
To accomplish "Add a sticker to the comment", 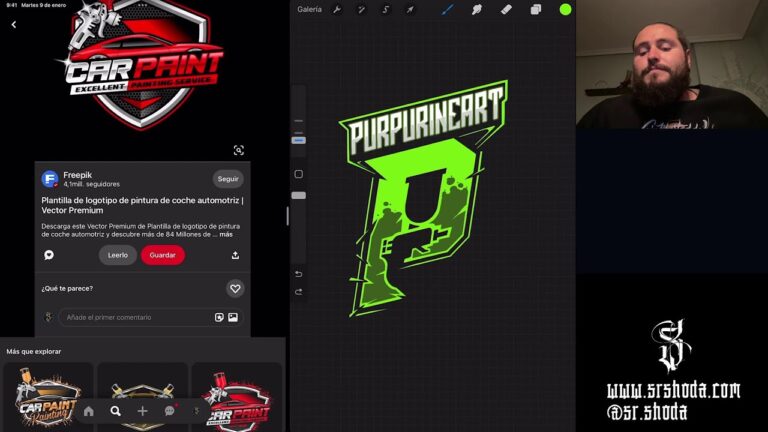I will pos(219,317).
